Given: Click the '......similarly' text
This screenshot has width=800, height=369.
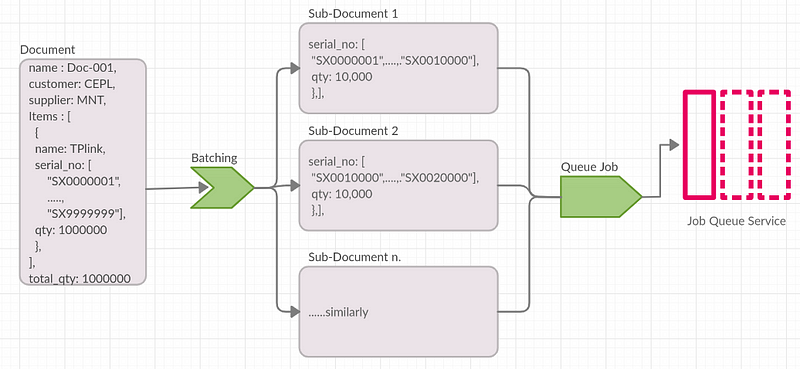Looking at the screenshot, I should coord(338,312).
